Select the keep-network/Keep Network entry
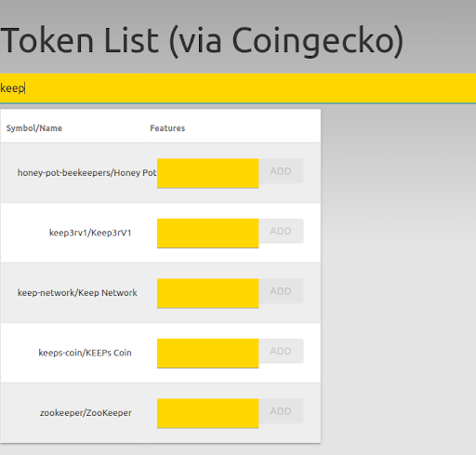 tap(77, 293)
